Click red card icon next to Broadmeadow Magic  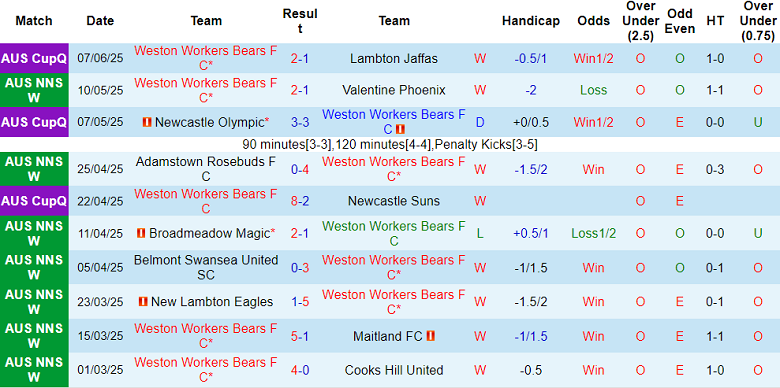[141, 233]
